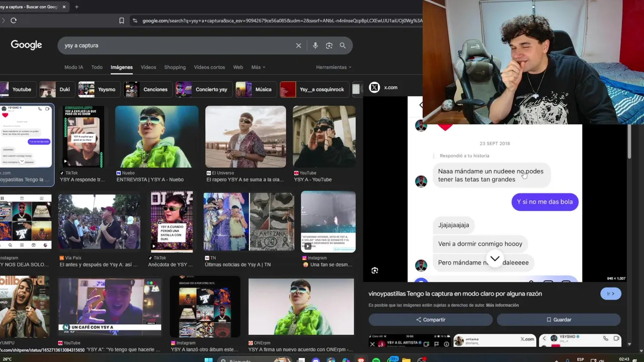
Task: Select the Imágenes tab
Action: [122, 67]
